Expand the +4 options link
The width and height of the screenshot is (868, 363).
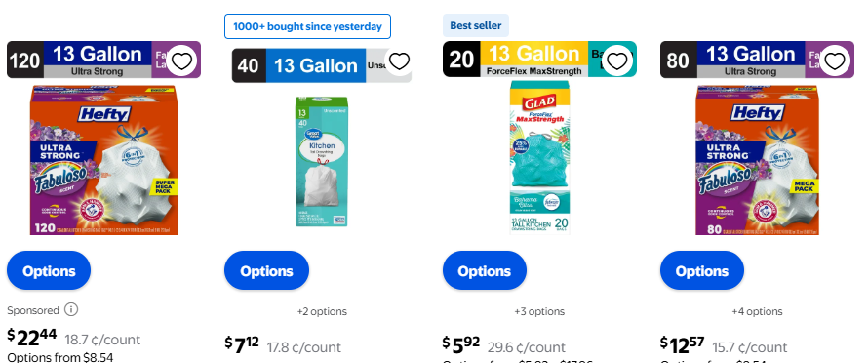point(757,311)
